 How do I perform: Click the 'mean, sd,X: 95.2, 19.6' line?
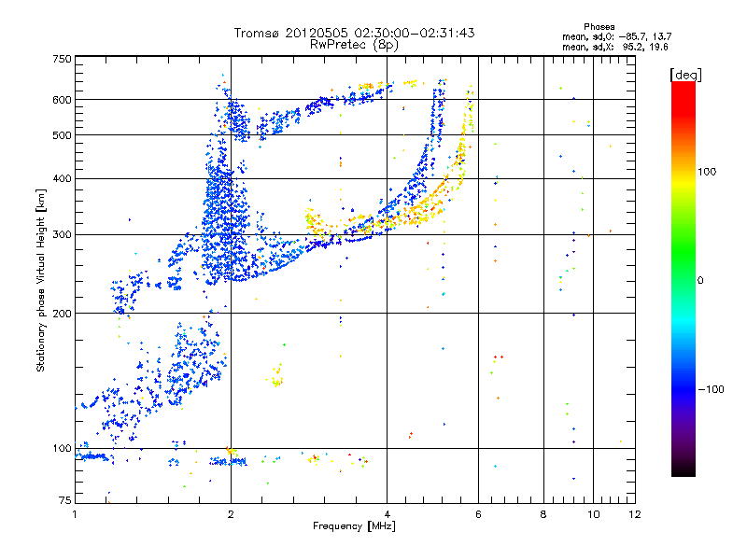[615, 47]
